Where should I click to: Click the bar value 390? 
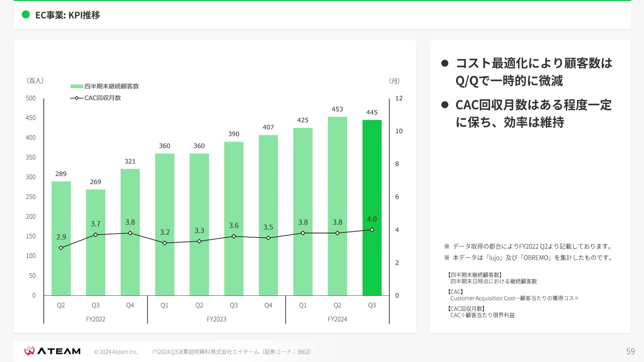pos(234,134)
